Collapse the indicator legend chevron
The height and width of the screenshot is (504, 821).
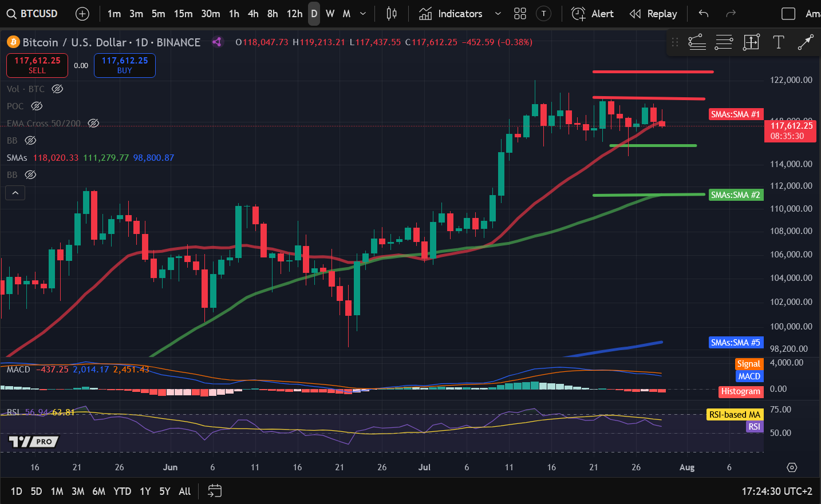click(x=15, y=193)
